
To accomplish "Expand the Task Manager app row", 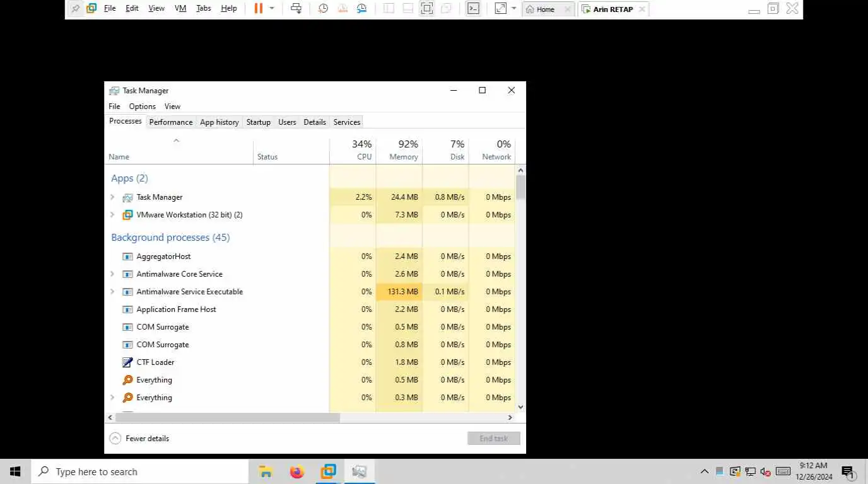I will coord(112,197).
